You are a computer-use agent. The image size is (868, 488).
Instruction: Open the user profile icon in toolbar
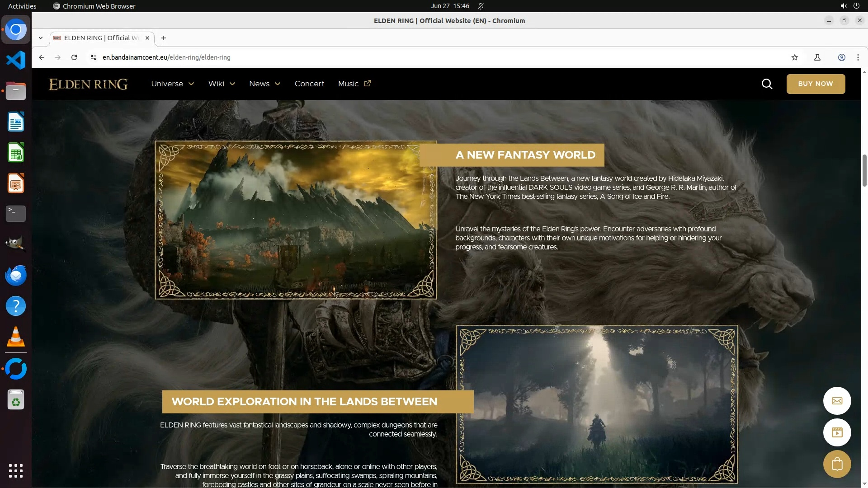pos(841,57)
